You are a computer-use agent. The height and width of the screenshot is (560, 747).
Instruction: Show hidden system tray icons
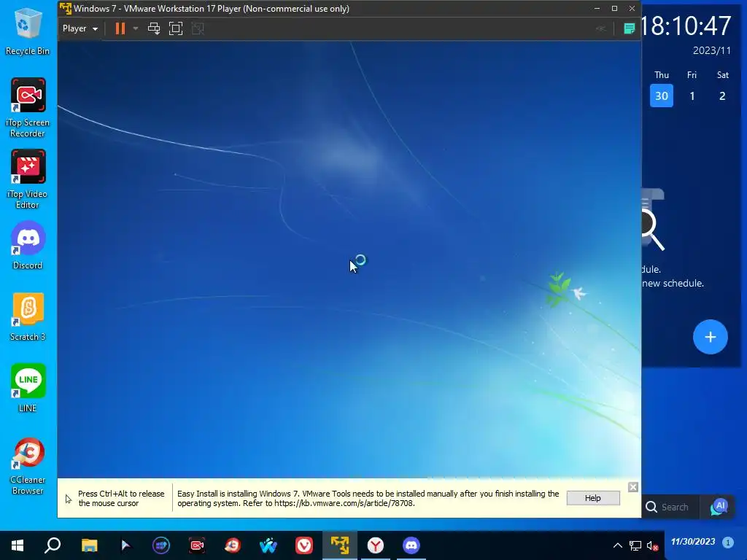pyautogui.click(x=617, y=545)
